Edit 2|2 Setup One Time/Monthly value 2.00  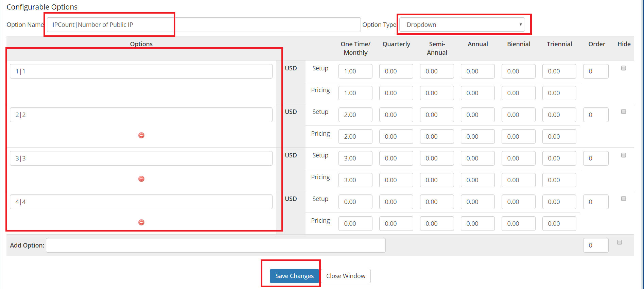coord(355,115)
